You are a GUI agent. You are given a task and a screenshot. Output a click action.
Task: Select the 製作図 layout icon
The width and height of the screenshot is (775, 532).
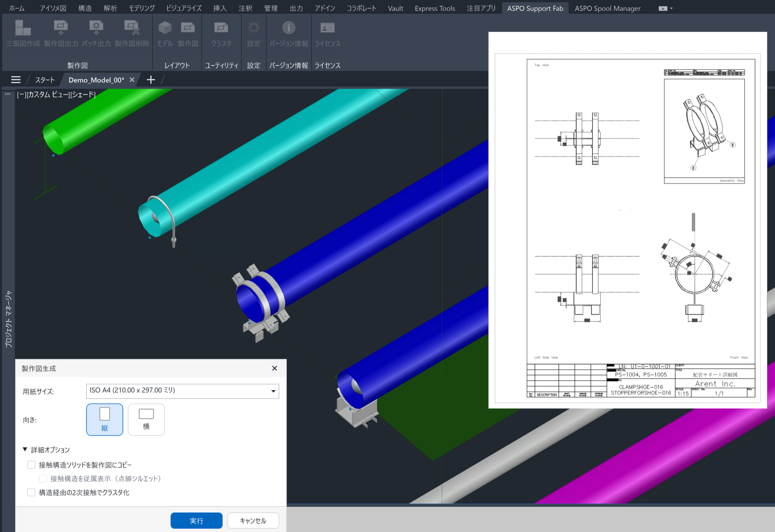188,28
